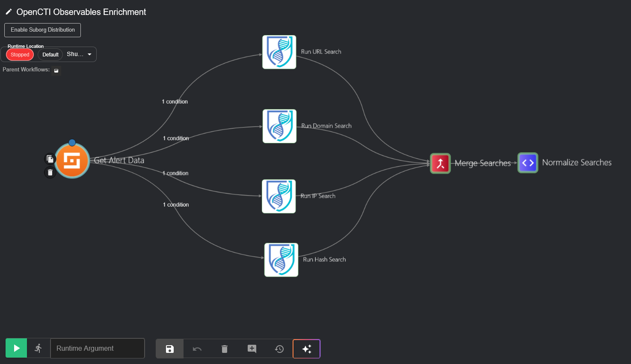Click the running person executions icon
The height and width of the screenshot is (364, 631).
[39, 348]
